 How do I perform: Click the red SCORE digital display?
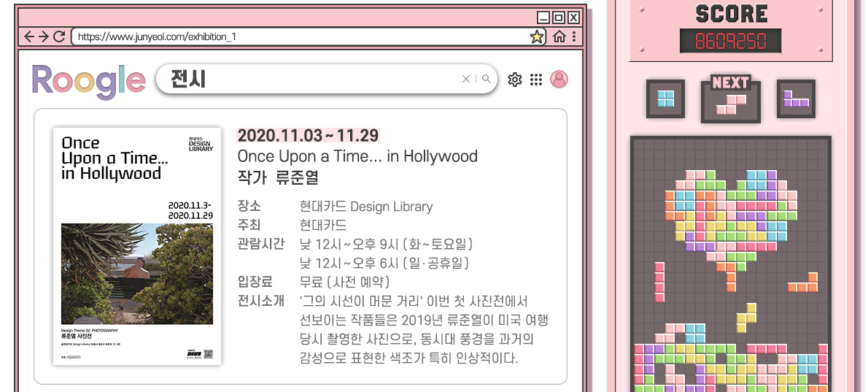point(731,41)
